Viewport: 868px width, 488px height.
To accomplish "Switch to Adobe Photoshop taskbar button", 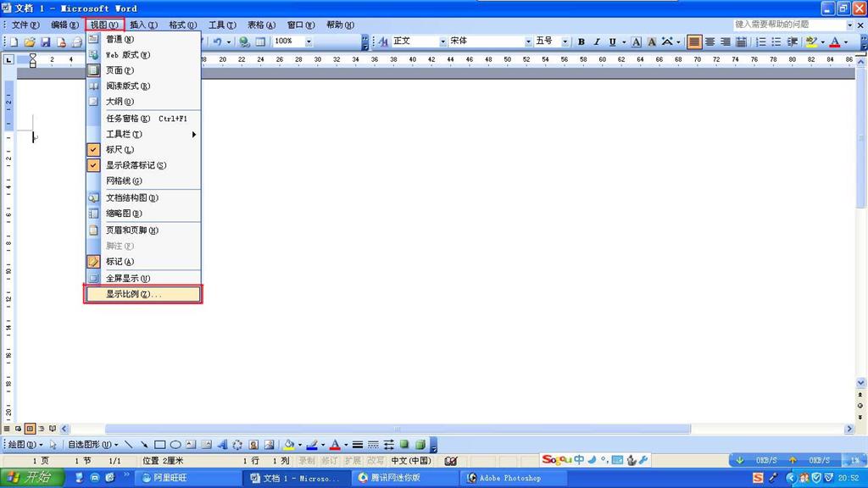I will click(509, 478).
